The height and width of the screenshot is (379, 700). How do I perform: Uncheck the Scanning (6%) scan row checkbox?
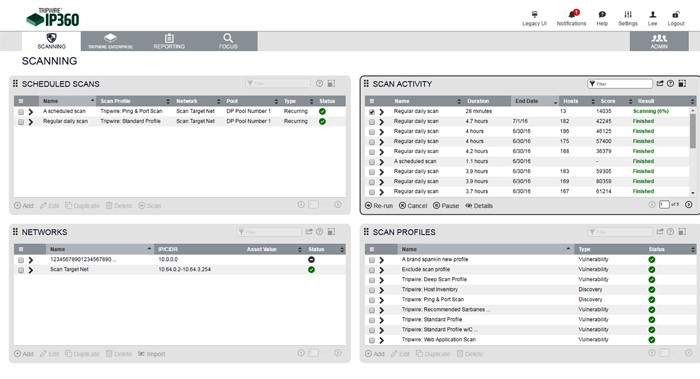click(x=372, y=112)
